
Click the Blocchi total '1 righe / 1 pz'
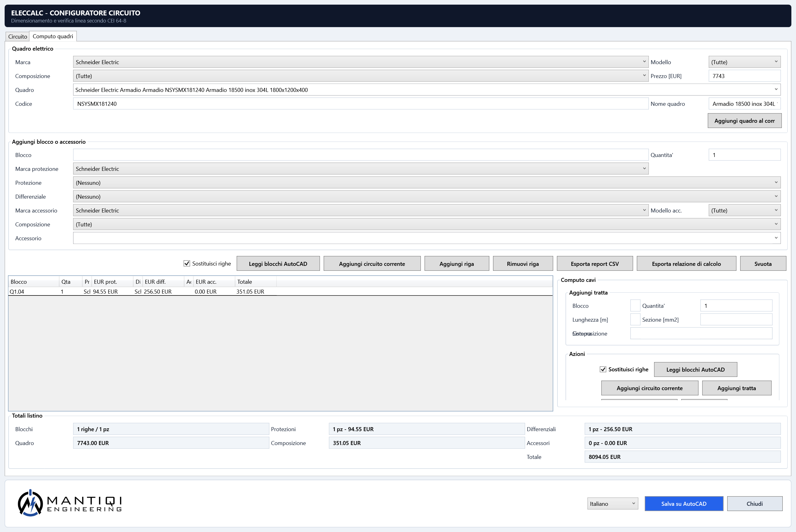[x=171, y=429]
